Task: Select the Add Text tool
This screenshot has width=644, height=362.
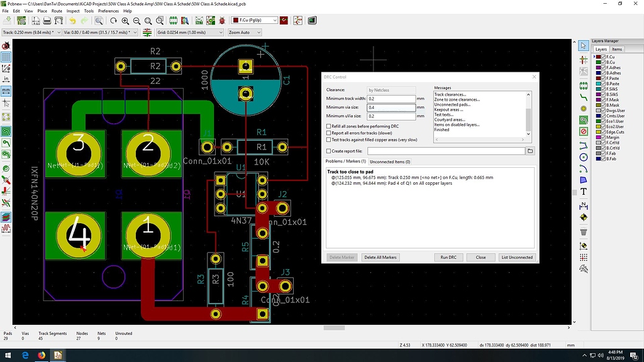Action: click(584, 191)
